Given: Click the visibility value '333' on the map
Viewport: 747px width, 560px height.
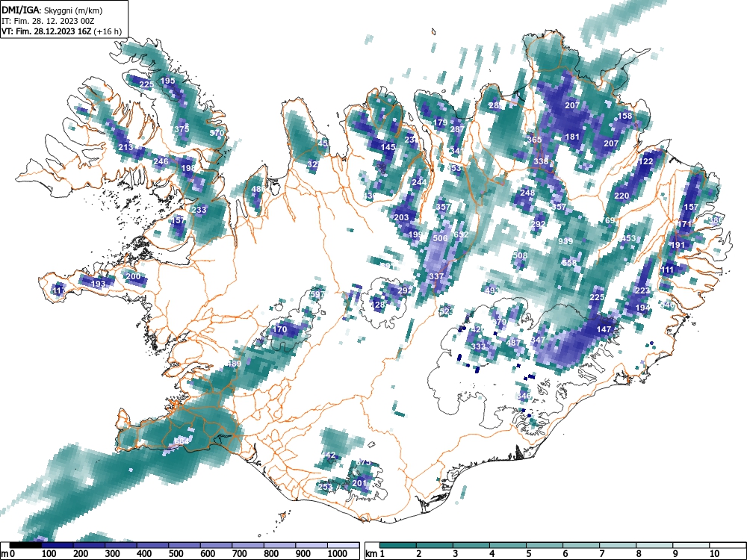Looking at the screenshot, I should coord(478,346).
